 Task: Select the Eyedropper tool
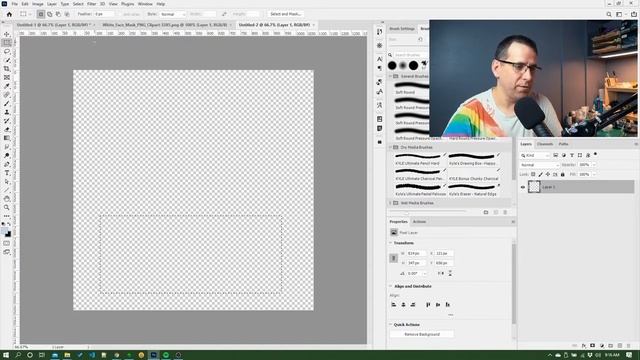click(7, 86)
